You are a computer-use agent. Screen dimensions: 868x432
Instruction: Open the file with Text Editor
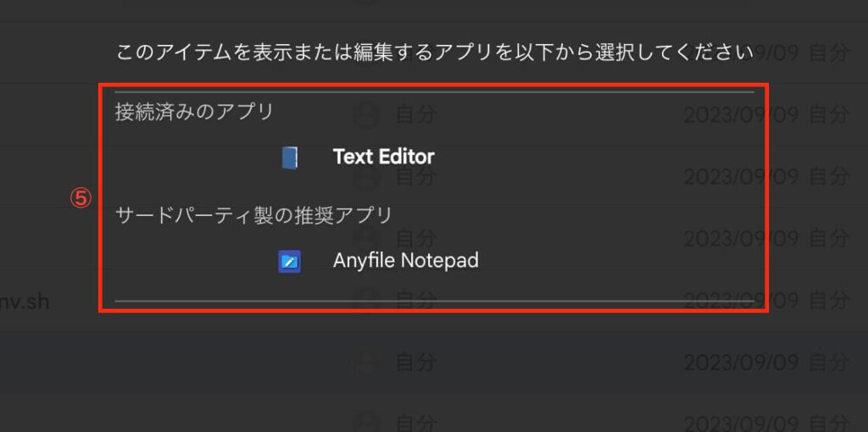click(x=383, y=157)
